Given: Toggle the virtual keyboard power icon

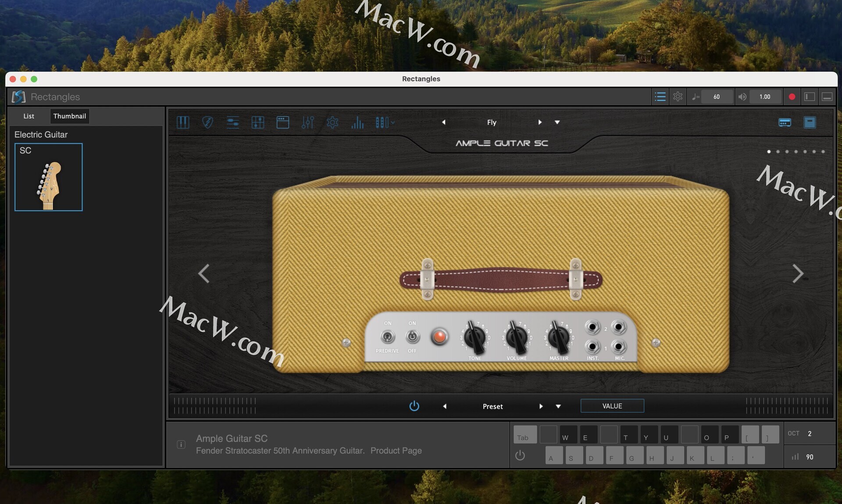Looking at the screenshot, I should tap(520, 455).
